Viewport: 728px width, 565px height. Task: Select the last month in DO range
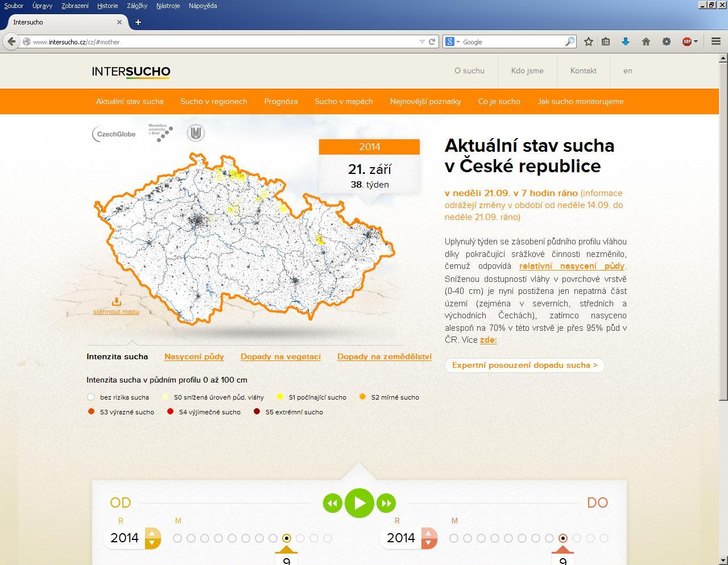604,538
